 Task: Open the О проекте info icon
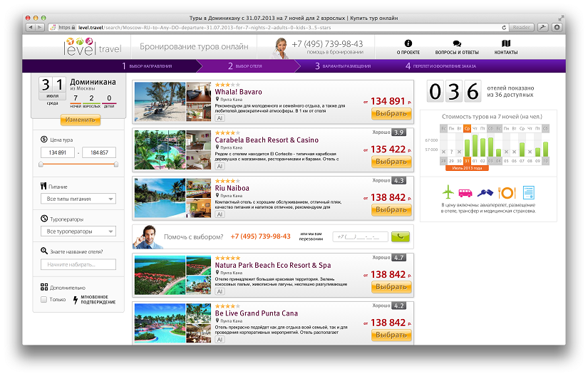(x=408, y=43)
